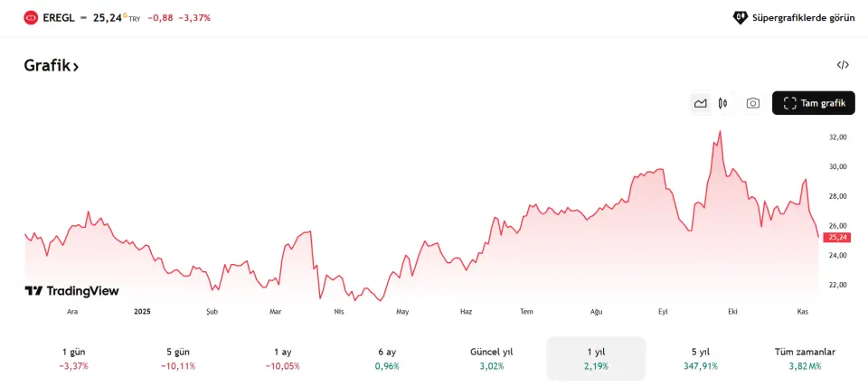The image size is (868, 386).
Task: Click the 25,24 current price label
Action: pos(837,237)
